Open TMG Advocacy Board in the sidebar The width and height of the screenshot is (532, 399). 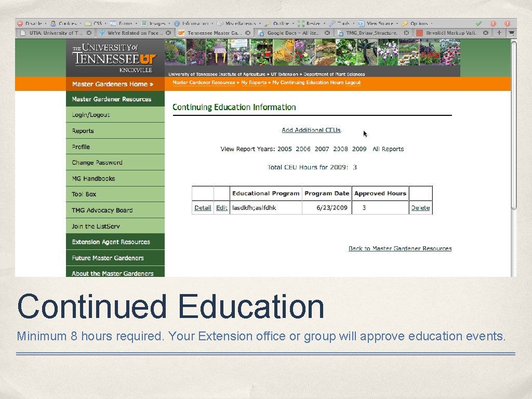click(115, 210)
